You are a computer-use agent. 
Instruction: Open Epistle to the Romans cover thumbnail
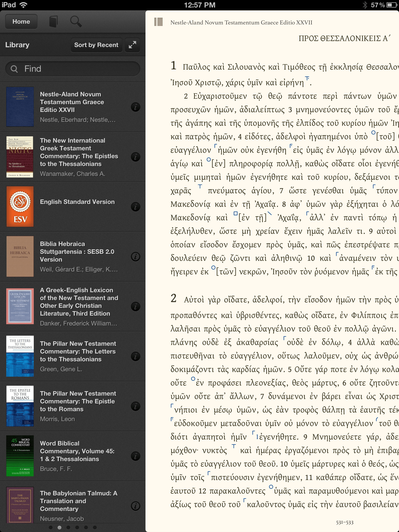20,406
